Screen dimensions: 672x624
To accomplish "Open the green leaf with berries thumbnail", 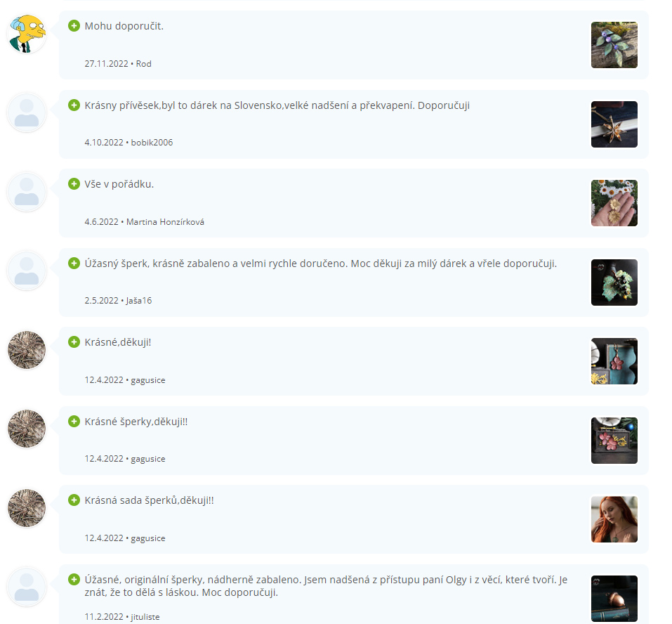I will (x=614, y=282).
